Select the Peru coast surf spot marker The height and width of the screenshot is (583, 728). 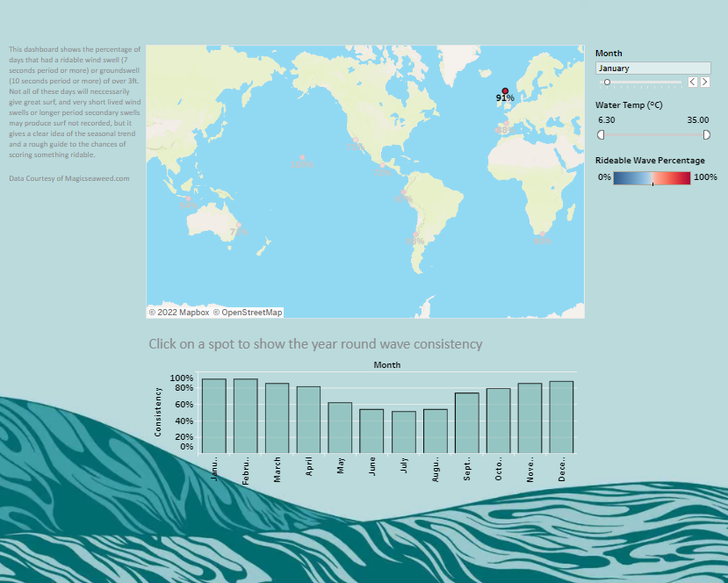point(403,193)
